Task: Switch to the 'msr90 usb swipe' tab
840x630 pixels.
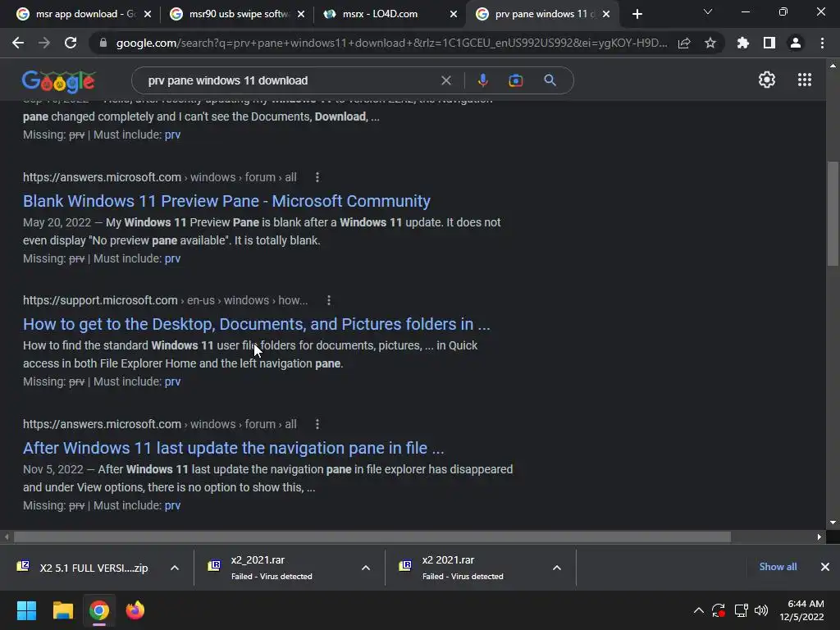Action: [237, 14]
